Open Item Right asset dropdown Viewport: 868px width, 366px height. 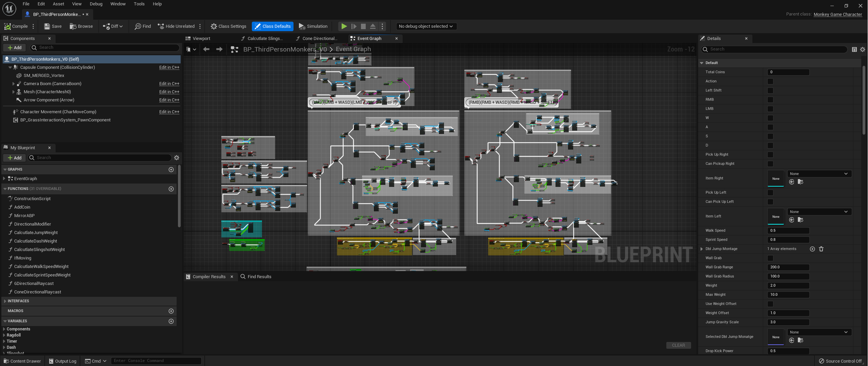tap(819, 174)
